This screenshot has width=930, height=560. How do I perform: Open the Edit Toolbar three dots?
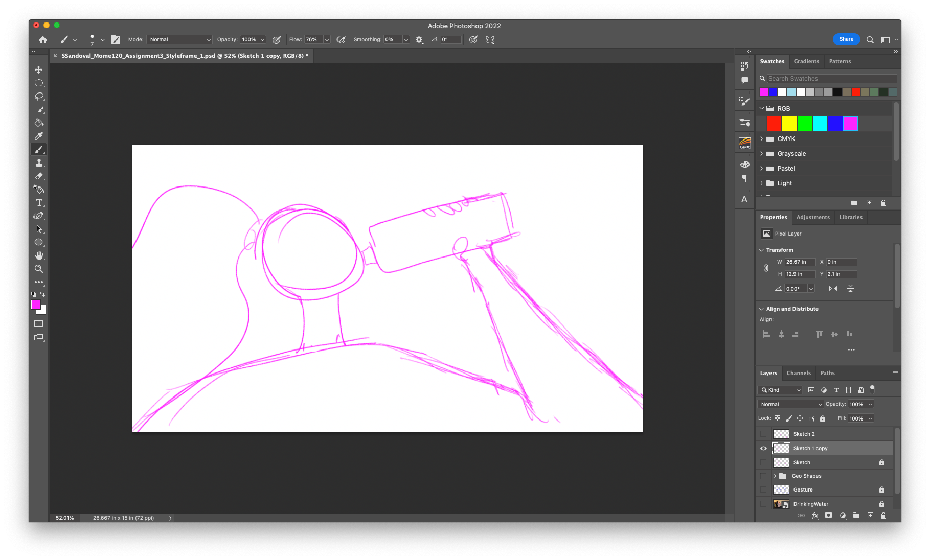point(39,282)
